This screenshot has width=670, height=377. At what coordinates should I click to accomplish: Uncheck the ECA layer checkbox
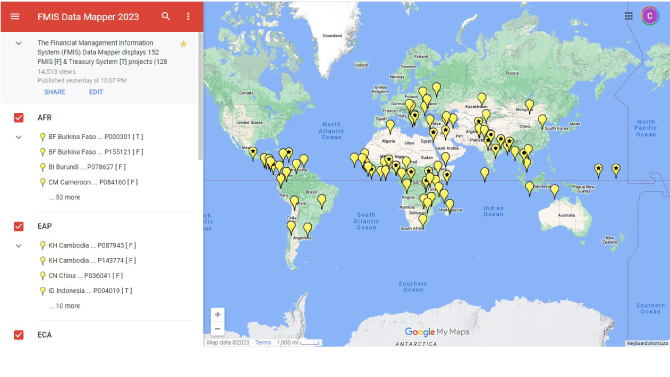click(19, 335)
